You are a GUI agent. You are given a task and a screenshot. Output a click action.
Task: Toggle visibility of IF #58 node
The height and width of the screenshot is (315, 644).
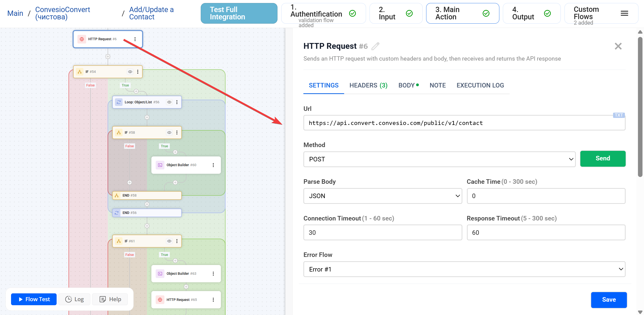coord(169,132)
